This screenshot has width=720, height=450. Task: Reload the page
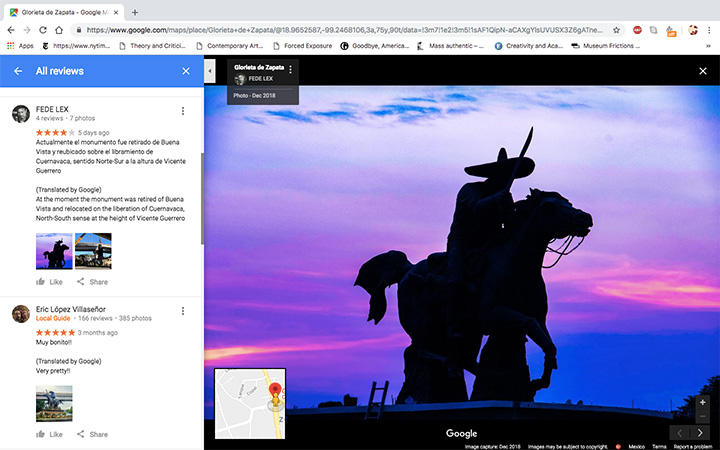pos(43,30)
